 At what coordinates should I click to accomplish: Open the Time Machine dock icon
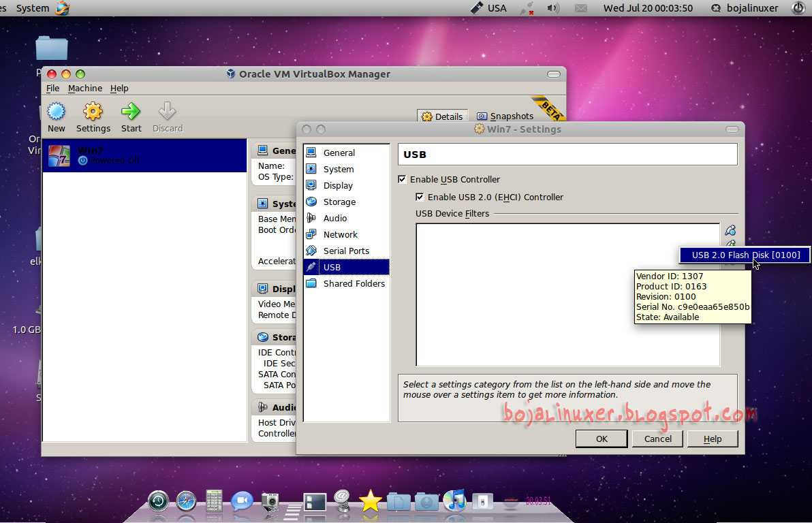coord(158,501)
